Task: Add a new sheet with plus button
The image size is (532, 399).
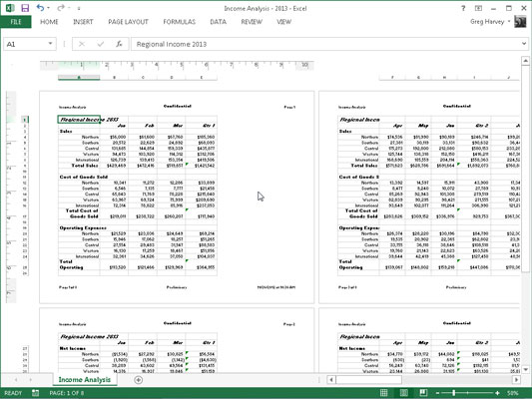Action: click(139, 380)
